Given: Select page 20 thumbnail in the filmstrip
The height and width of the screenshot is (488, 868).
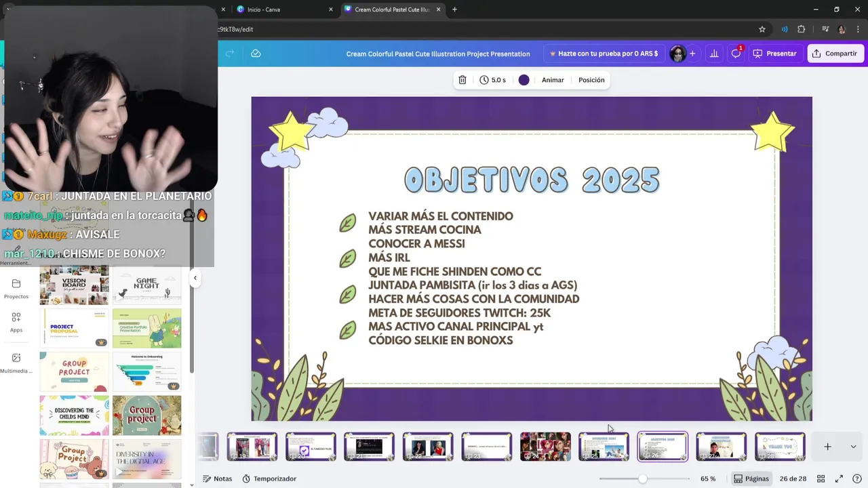Looking at the screenshot, I should (x=311, y=447).
